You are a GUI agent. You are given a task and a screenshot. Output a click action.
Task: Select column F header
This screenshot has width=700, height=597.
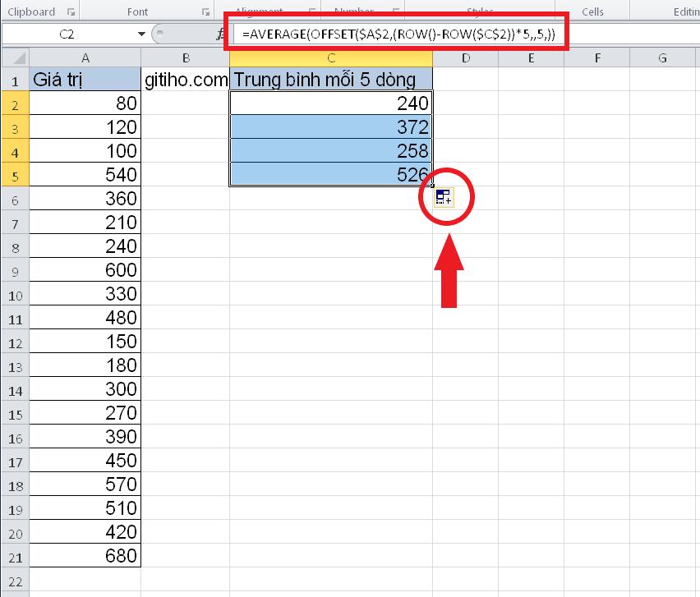pyautogui.click(x=596, y=57)
